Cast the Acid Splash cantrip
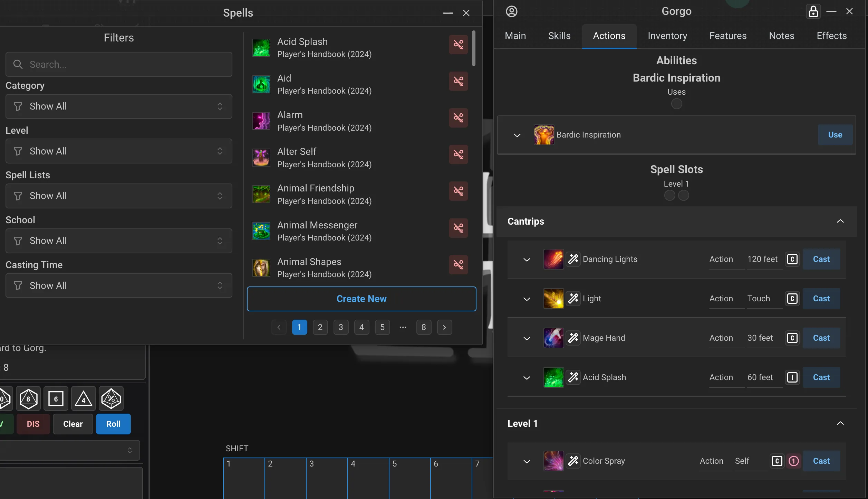Screen dimensions: 868x499 click(821, 377)
